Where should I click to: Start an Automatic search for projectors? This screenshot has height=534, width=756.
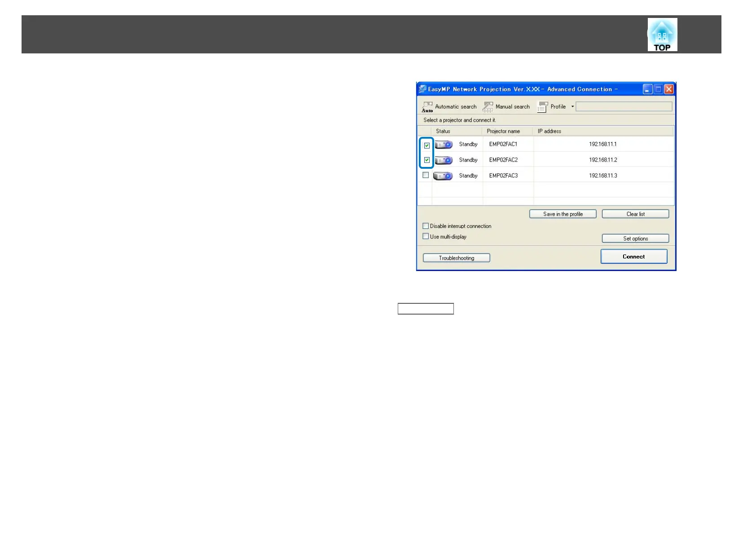click(x=449, y=107)
